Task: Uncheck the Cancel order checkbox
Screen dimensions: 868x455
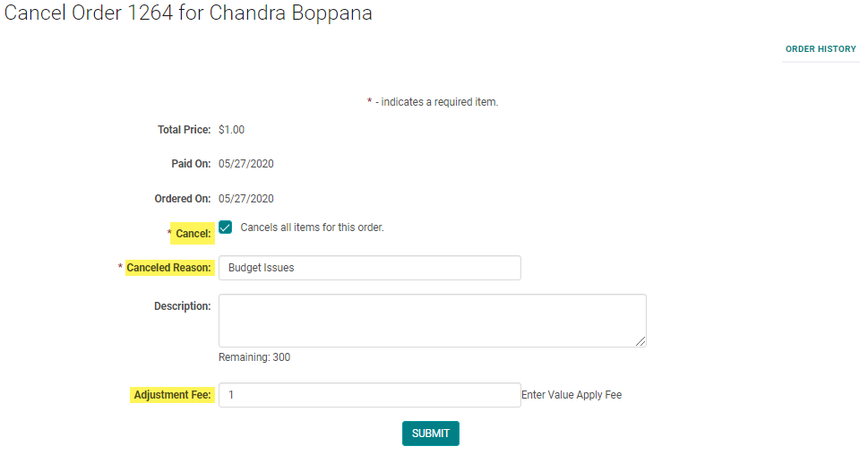Action: click(226, 227)
